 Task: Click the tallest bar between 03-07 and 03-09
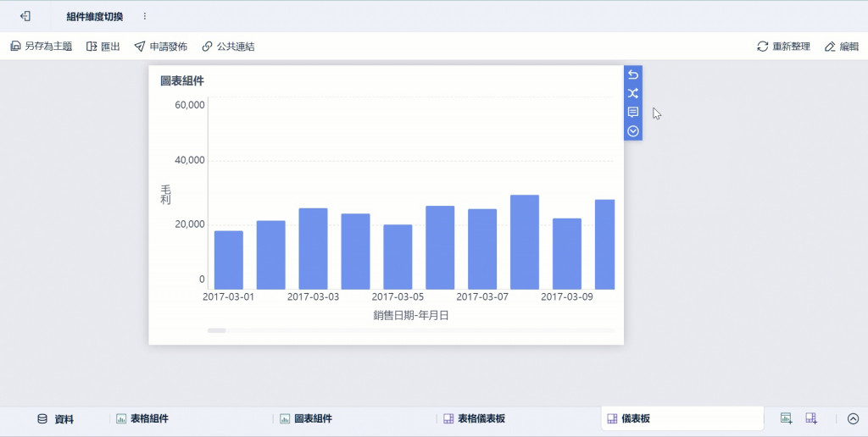(x=525, y=241)
